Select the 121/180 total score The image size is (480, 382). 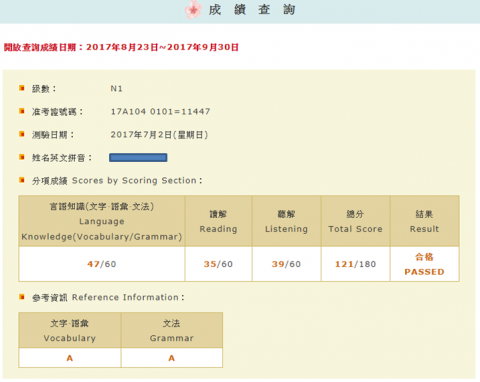coord(355,264)
